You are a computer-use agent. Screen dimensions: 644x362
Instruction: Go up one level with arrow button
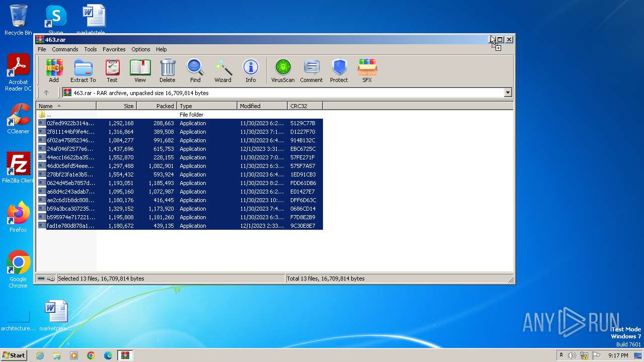(x=46, y=93)
